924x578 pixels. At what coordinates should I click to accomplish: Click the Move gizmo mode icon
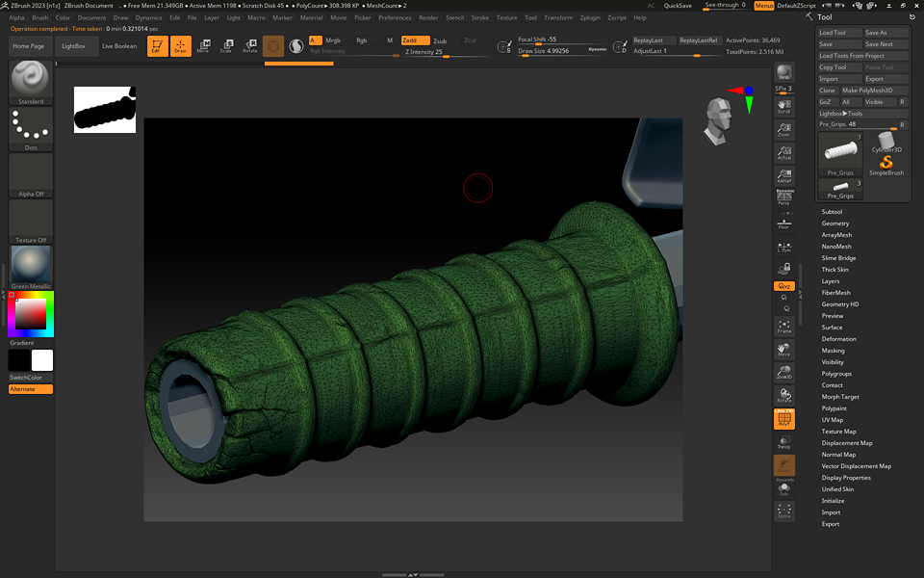point(203,45)
